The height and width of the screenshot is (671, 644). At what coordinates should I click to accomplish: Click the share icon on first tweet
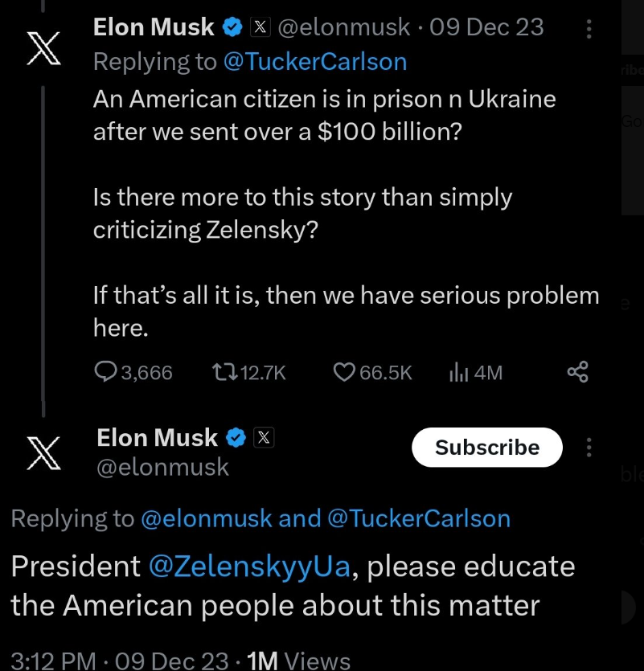click(x=578, y=372)
